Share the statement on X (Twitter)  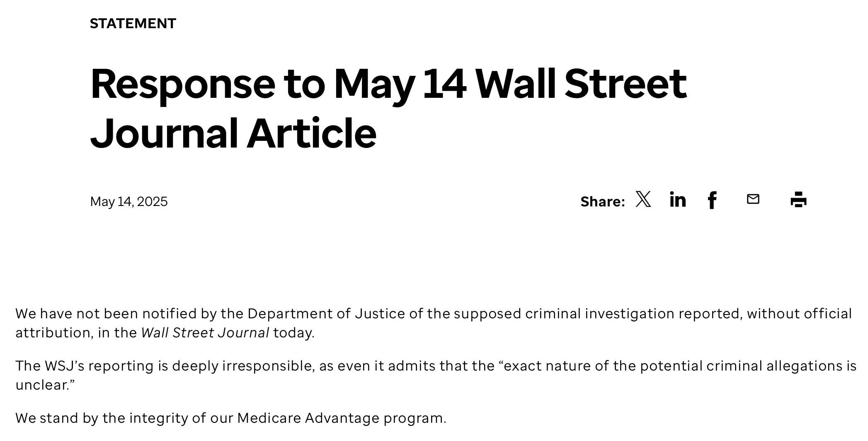click(643, 199)
